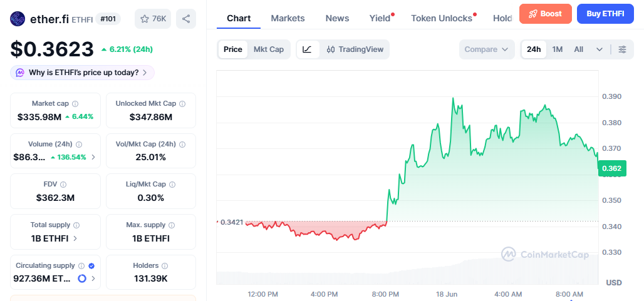Add ETHFI to watchlist with the star button
Image resolution: width=644 pixels, height=301 pixels.
click(153, 19)
